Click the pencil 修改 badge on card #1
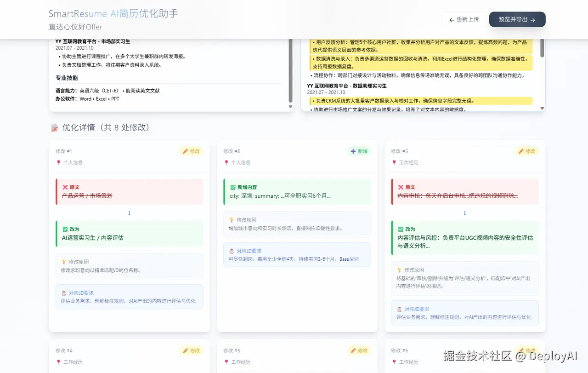The height and width of the screenshot is (373, 588). pos(191,151)
